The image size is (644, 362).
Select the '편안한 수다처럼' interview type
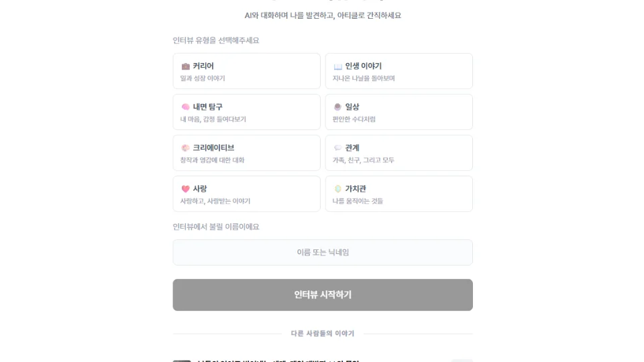click(398, 113)
